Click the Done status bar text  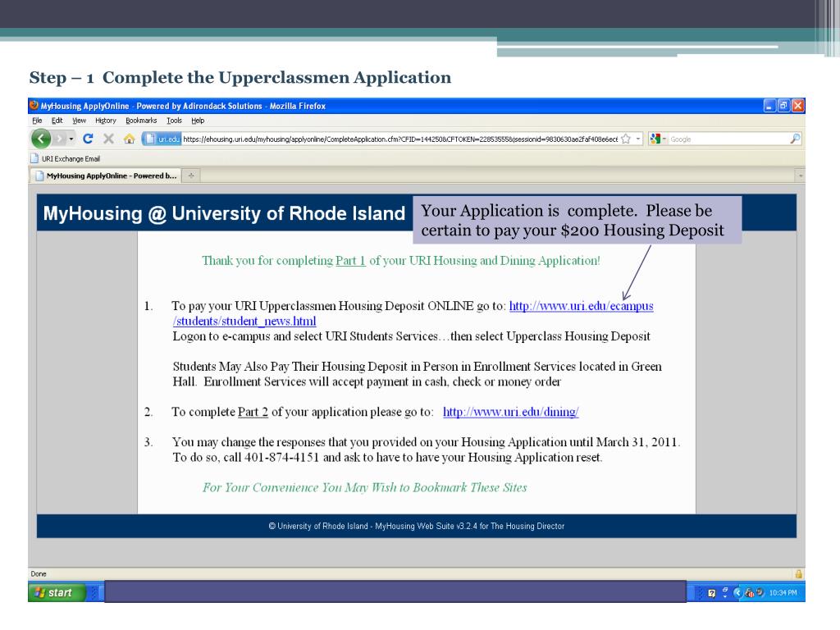[39, 573]
